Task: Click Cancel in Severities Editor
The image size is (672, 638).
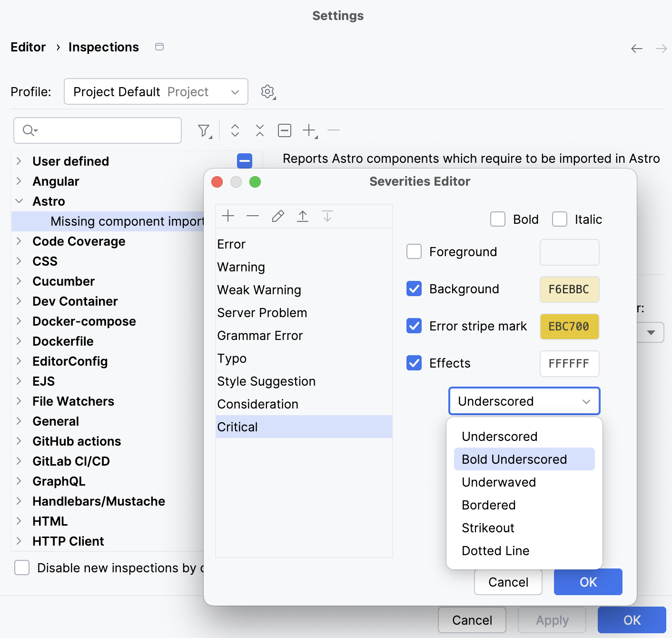Action: (x=508, y=582)
